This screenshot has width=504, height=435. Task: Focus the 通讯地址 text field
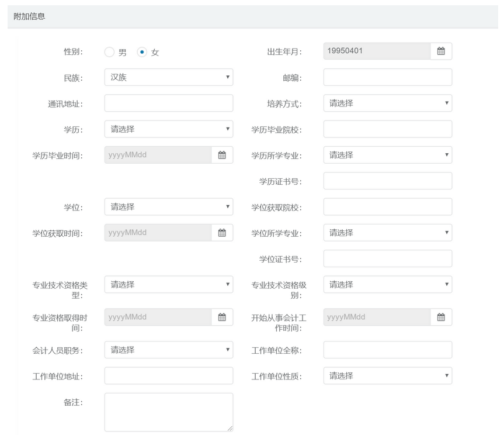[x=169, y=103]
